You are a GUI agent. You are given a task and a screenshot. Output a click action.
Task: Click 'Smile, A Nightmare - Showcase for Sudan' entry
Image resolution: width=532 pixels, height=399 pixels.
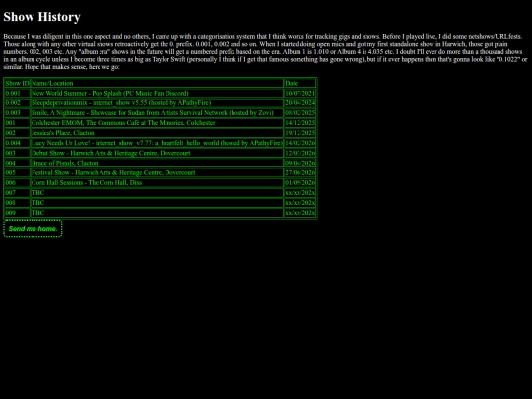[157, 113]
